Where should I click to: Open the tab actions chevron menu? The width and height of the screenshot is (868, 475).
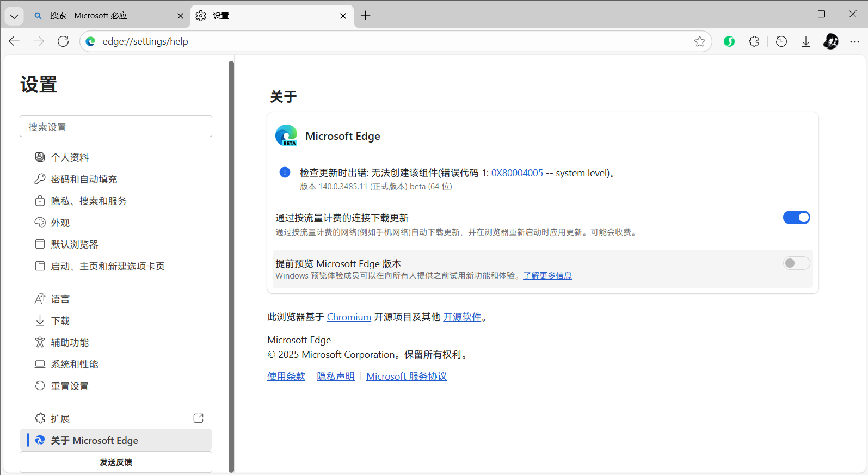(14, 16)
